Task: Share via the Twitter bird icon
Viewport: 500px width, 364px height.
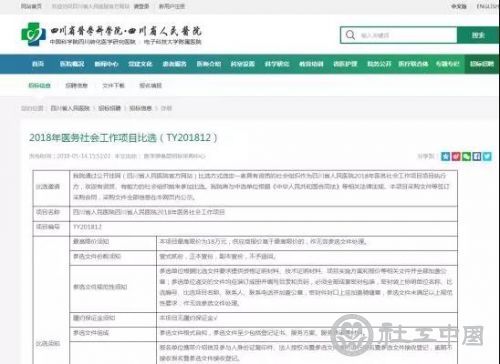Action: tap(487, 156)
